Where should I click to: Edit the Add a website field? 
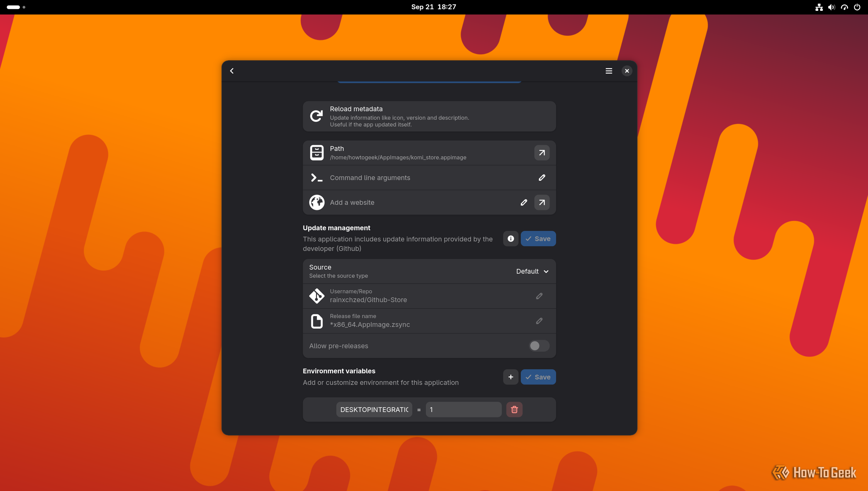coord(524,202)
